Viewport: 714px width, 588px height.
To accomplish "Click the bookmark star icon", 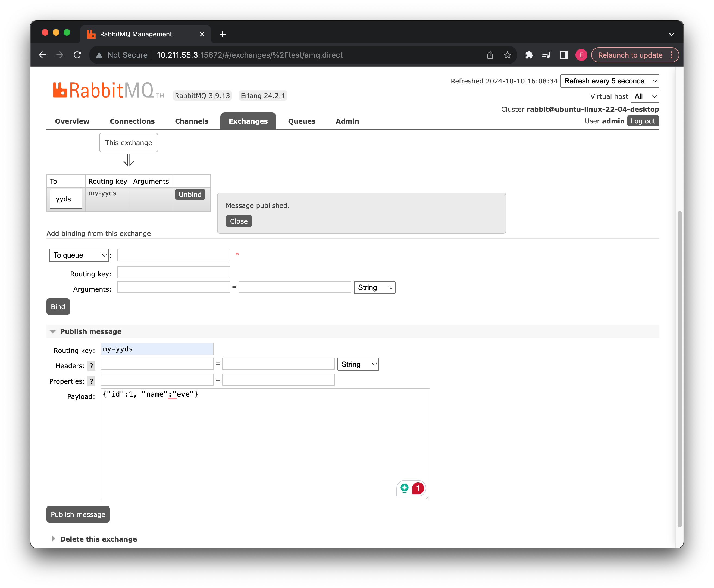I will [x=507, y=55].
